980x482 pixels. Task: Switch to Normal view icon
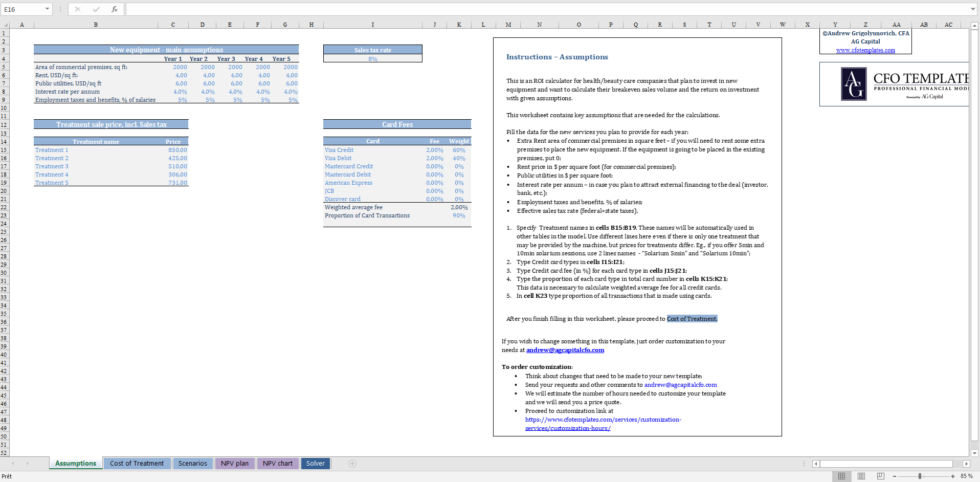pyautogui.click(x=841, y=476)
